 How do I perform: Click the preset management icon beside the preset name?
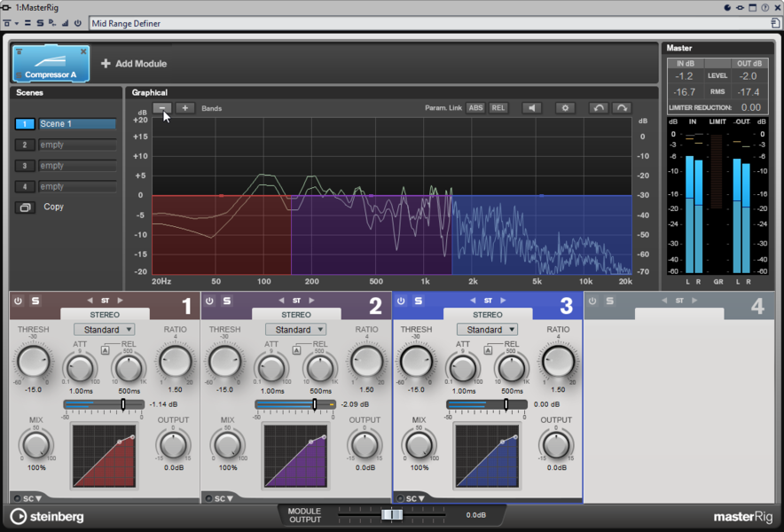(x=775, y=23)
